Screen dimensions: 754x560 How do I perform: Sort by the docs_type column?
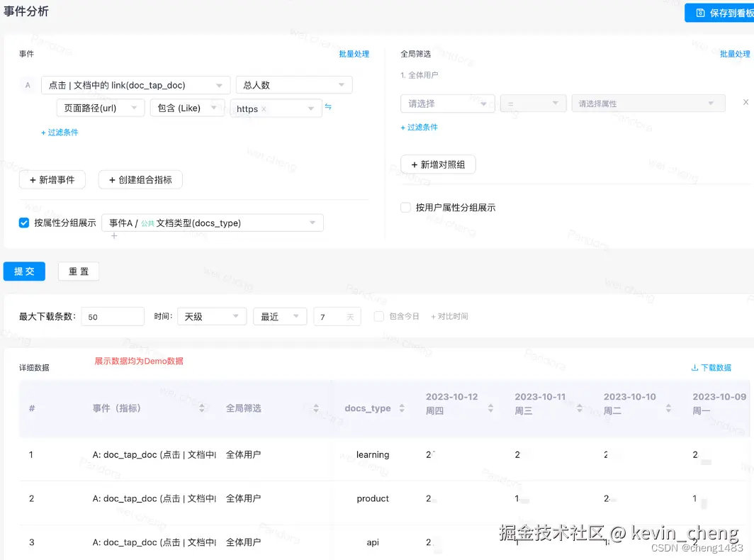pyautogui.click(x=402, y=408)
